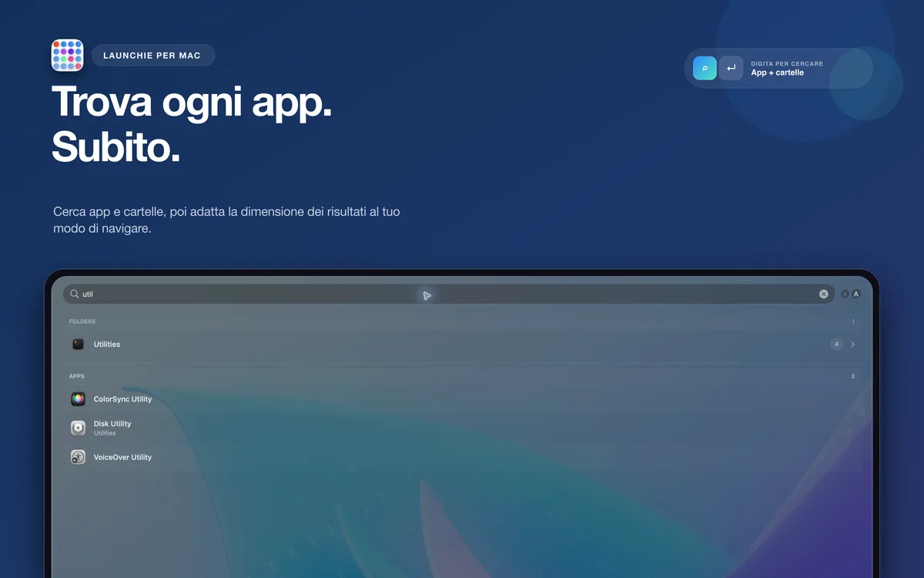Click the LAUNCHIE PER MAC badge
The width and height of the screenshot is (924, 578).
(x=152, y=55)
